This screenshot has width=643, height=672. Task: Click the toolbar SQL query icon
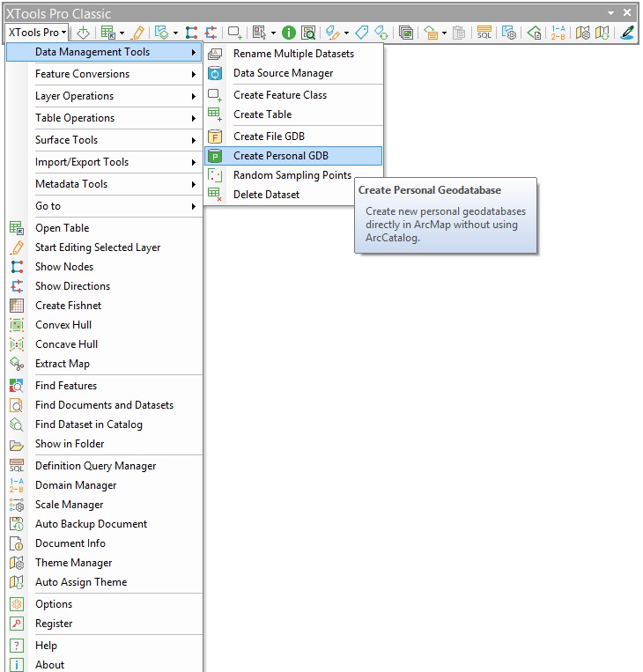(484, 33)
